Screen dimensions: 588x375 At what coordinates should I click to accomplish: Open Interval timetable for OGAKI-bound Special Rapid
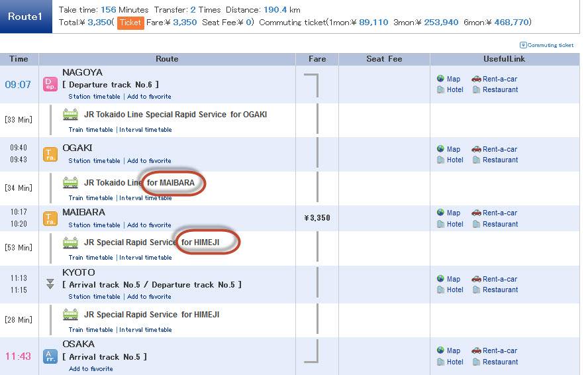(x=146, y=129)
